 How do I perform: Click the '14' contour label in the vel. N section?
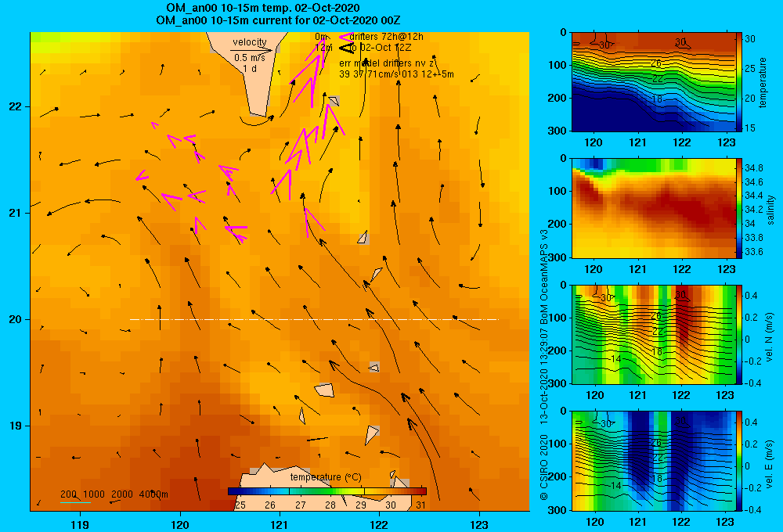coord(615,359)
